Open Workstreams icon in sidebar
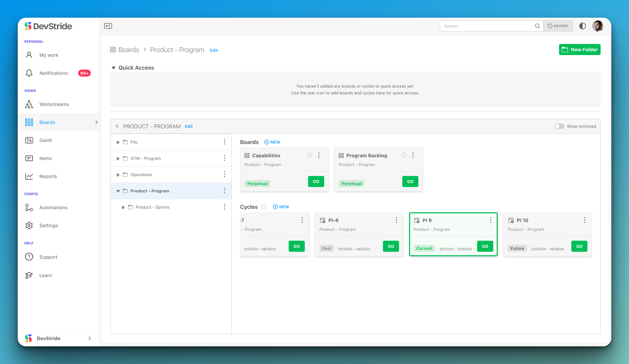Viewport: 629px width, 364px height. [x=29, y=104]
